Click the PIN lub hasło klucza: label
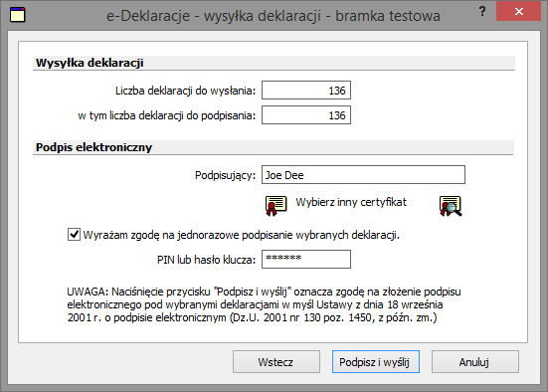Viewport: 548px width, 392px height. pos(206,260)
